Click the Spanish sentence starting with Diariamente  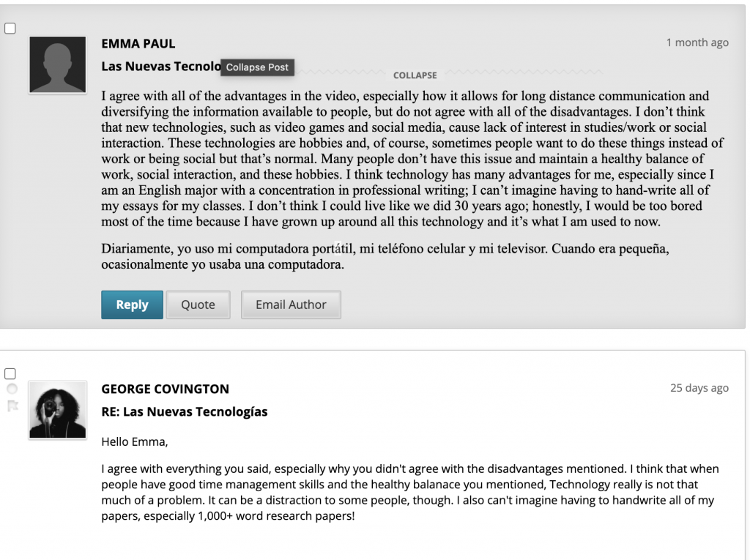pos(385,256)
